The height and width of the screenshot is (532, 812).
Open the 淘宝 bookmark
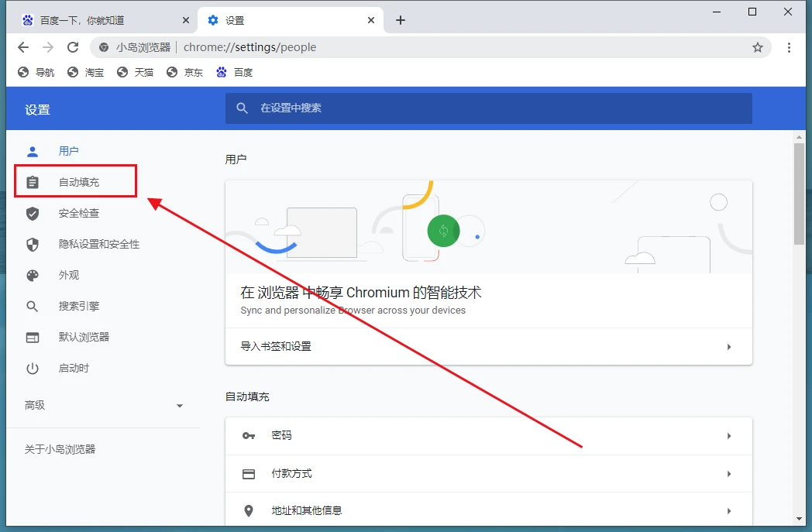(86, 72)
